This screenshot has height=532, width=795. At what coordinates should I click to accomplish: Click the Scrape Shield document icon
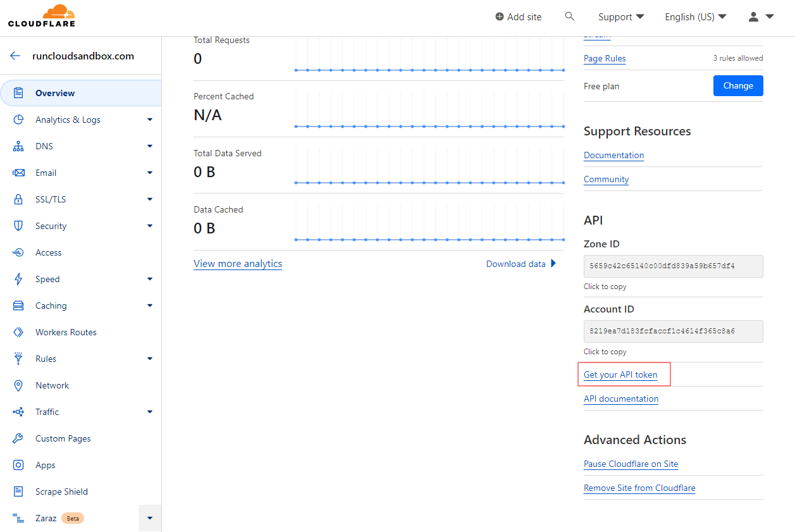[x=18, y=492]
